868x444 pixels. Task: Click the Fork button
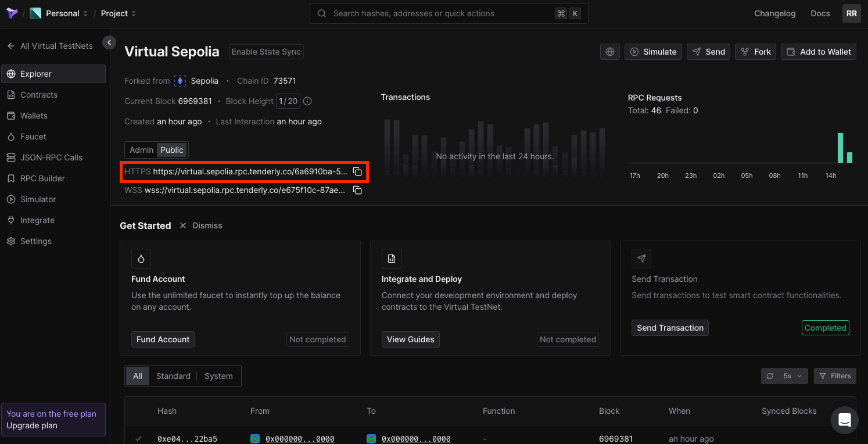coord(756,52)
